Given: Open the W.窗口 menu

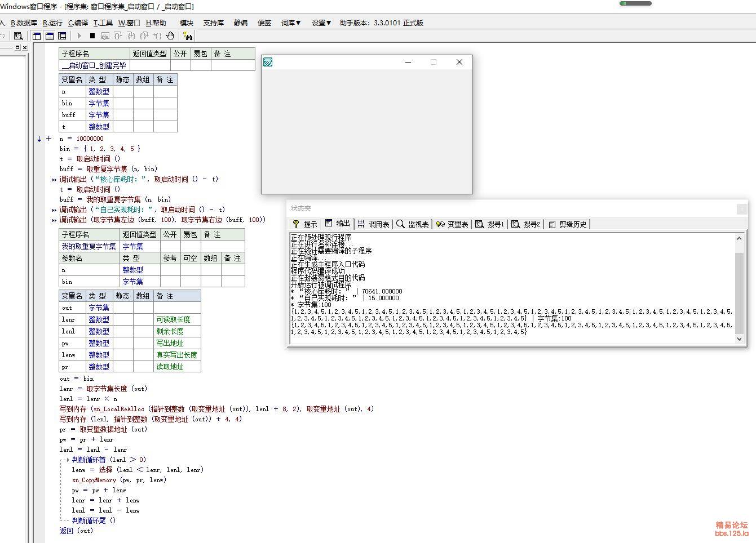Looking at the screenshot, I should (129, 23).
